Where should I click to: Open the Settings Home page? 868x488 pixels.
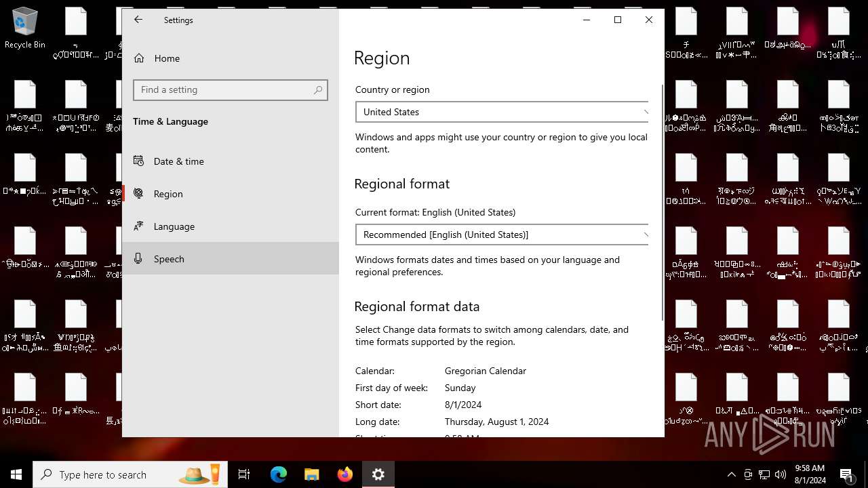[231, 58]
